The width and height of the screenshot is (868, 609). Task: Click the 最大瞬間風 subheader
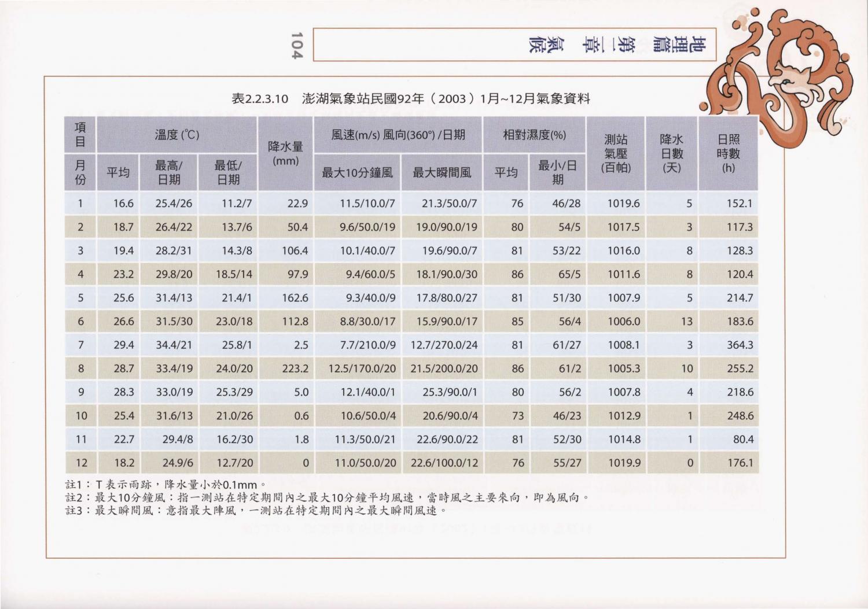coord(442,172)
